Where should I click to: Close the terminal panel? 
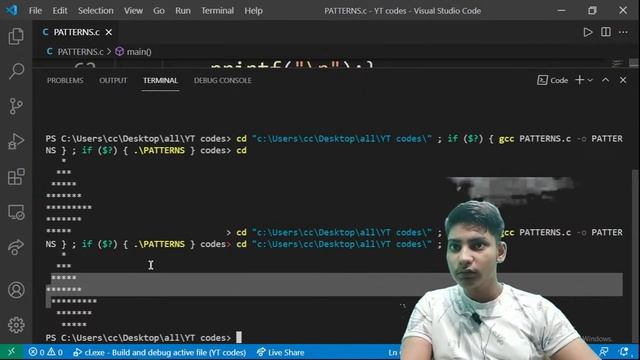pos(623,80)
